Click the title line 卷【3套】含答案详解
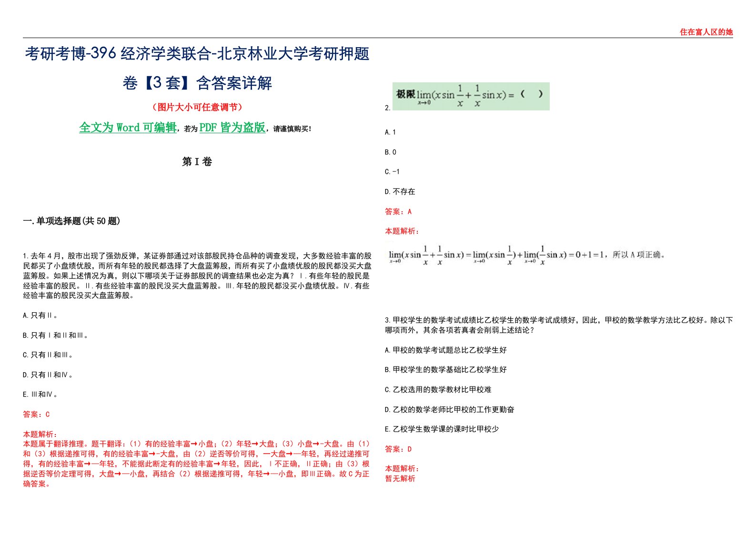Viewport: 756px width, 534px height. [197, 83]
